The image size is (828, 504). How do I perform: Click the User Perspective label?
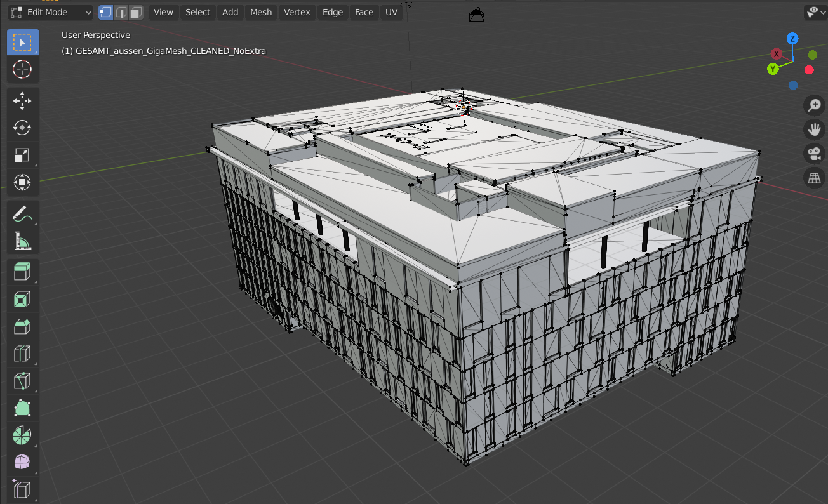(x=96, y=36)
